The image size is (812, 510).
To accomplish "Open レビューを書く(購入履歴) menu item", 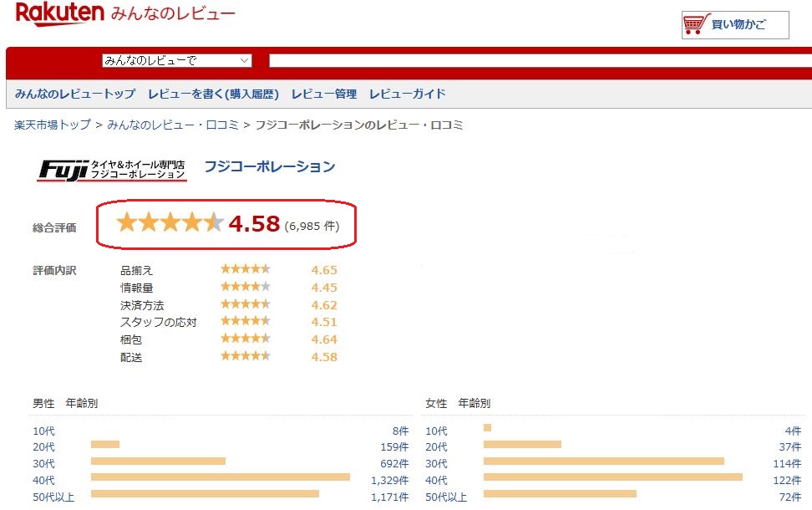I will (x=213, y=94).
